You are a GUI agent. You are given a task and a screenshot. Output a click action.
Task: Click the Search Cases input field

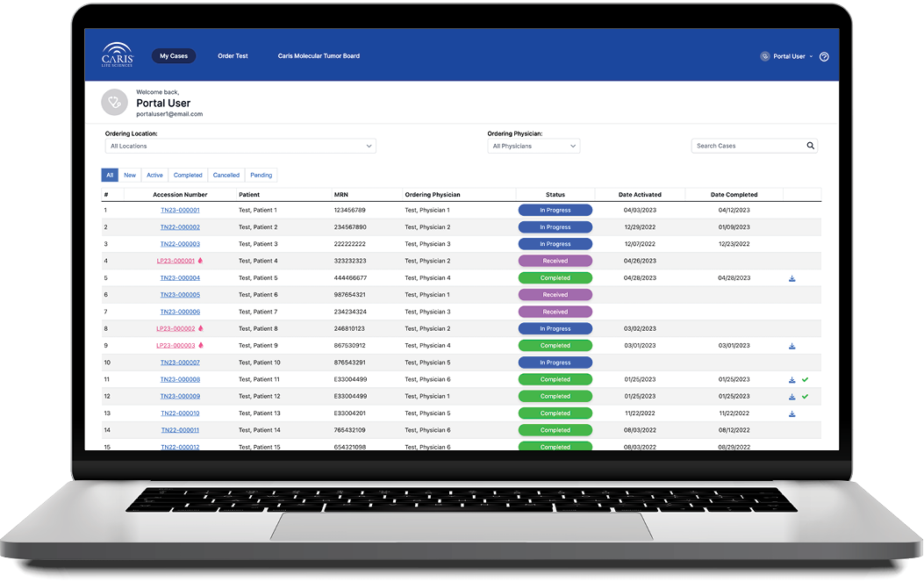(746, 146)
